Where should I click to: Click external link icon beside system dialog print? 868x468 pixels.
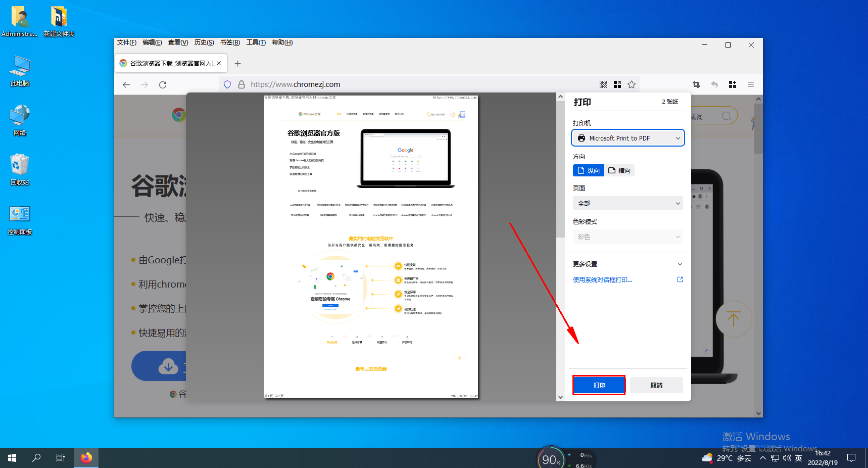tap(680, 279)
